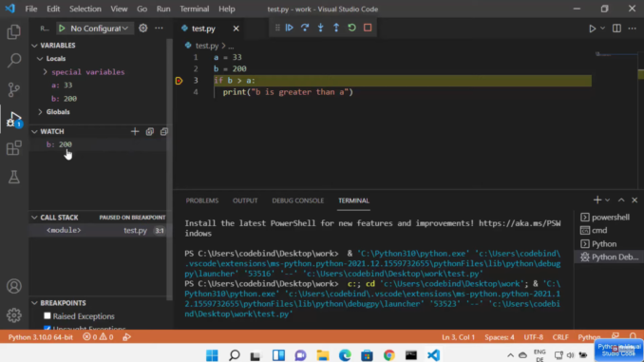644x362 pixels.
Task: Collapse the Locals scope
Action: 40,58
